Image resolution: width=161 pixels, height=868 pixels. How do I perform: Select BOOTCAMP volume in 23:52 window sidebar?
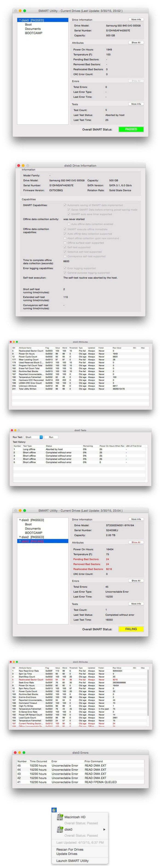(x=34, y=33)
